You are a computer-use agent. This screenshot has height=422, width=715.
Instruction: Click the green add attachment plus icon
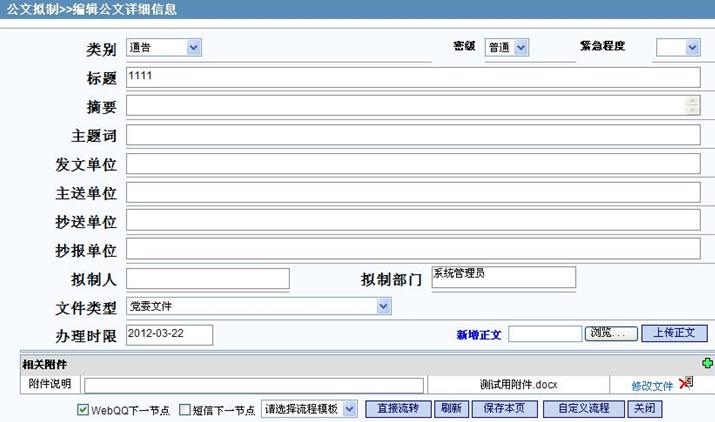tap(707, 364)
